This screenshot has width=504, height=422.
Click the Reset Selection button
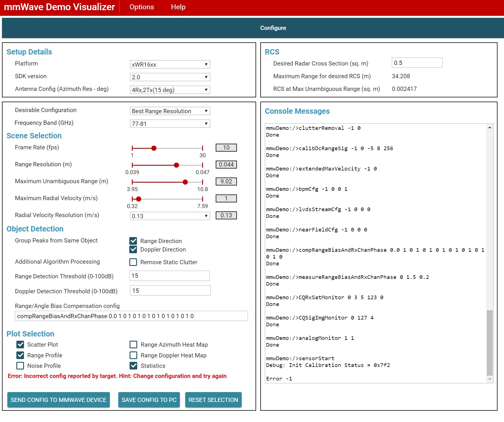tap(213, 400)
